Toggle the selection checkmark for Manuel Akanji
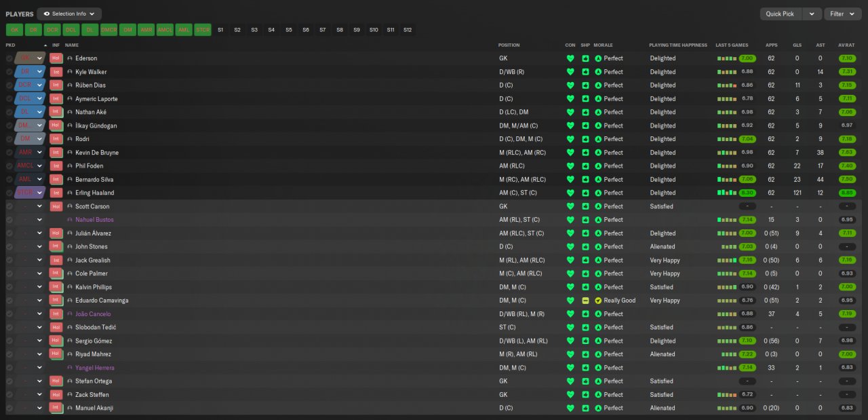This screenshot has width=868, height=420. click(x=9, y=408)
